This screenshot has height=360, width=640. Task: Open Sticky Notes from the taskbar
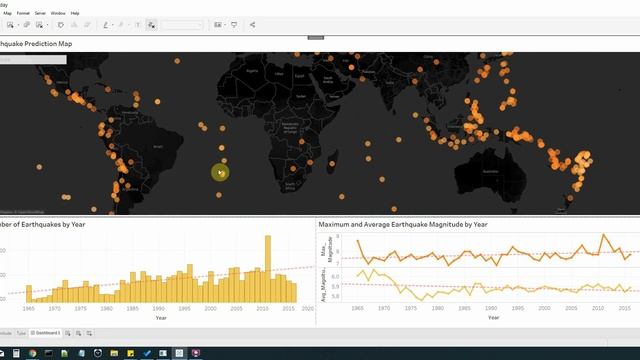point(130,353)
